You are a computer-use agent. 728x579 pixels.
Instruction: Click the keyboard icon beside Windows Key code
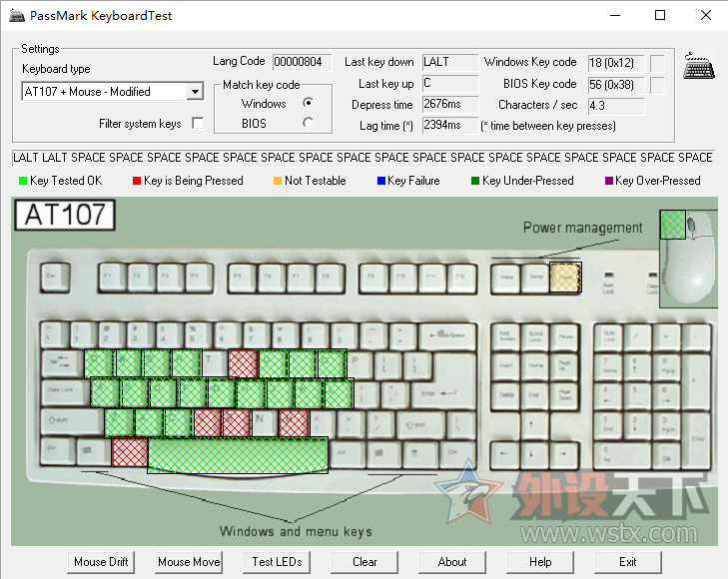698,66
